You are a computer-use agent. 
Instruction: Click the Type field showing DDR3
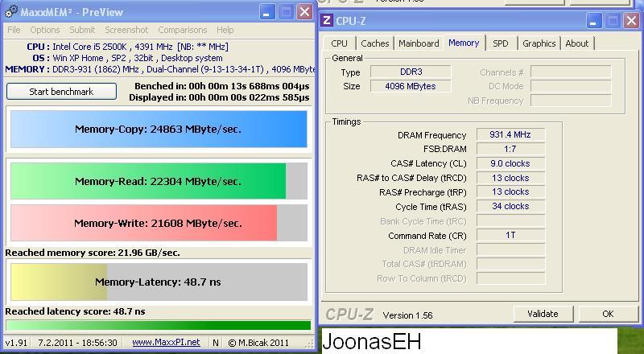point(411,72)
